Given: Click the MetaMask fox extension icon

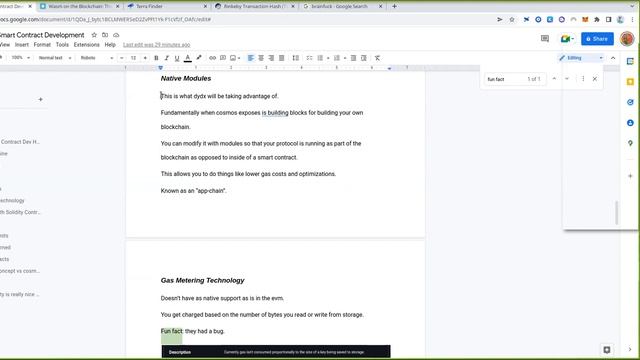Looking at the screenshot, I should [585, 19].
